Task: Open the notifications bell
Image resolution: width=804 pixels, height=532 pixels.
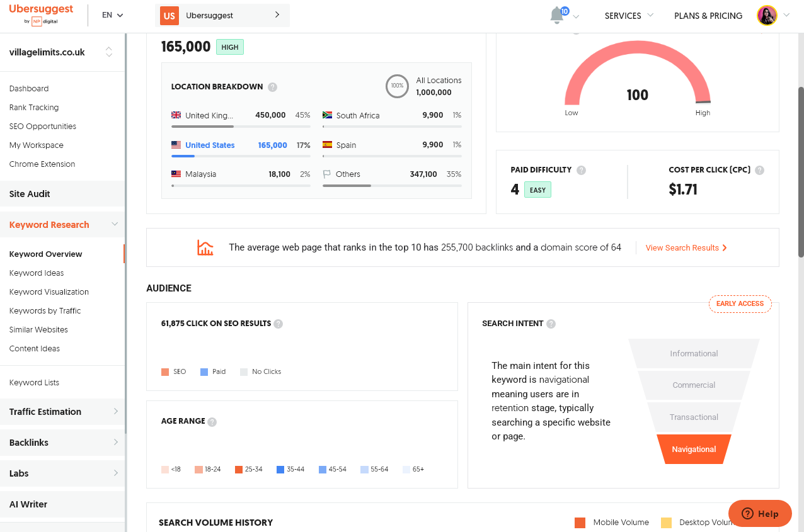Action: tap(557, 16)
